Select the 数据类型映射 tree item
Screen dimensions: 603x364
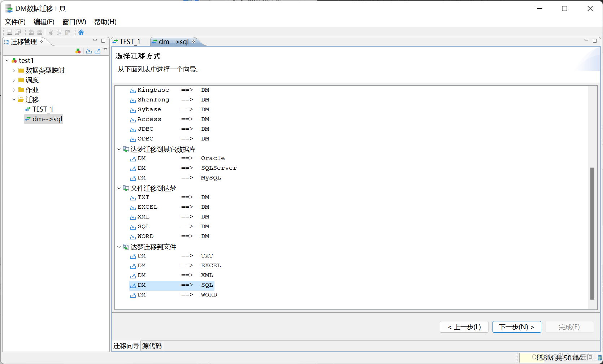42,70
